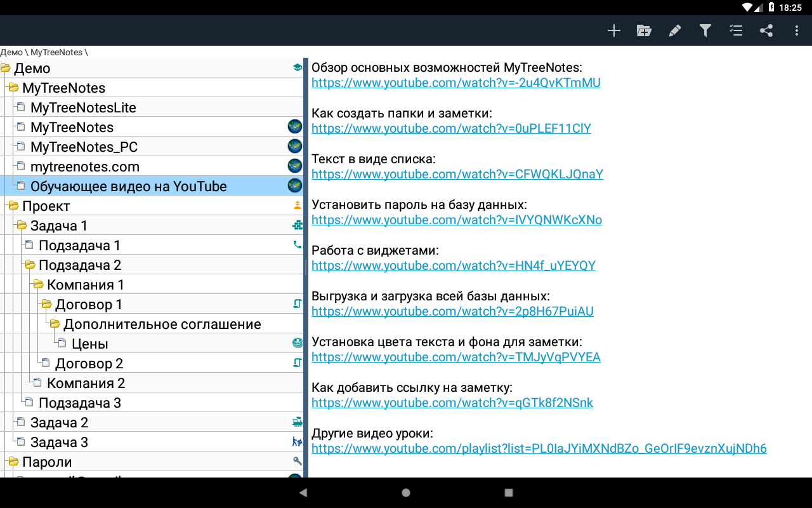
Task: Click the plus icon to create a note
Action: point(613,30)
